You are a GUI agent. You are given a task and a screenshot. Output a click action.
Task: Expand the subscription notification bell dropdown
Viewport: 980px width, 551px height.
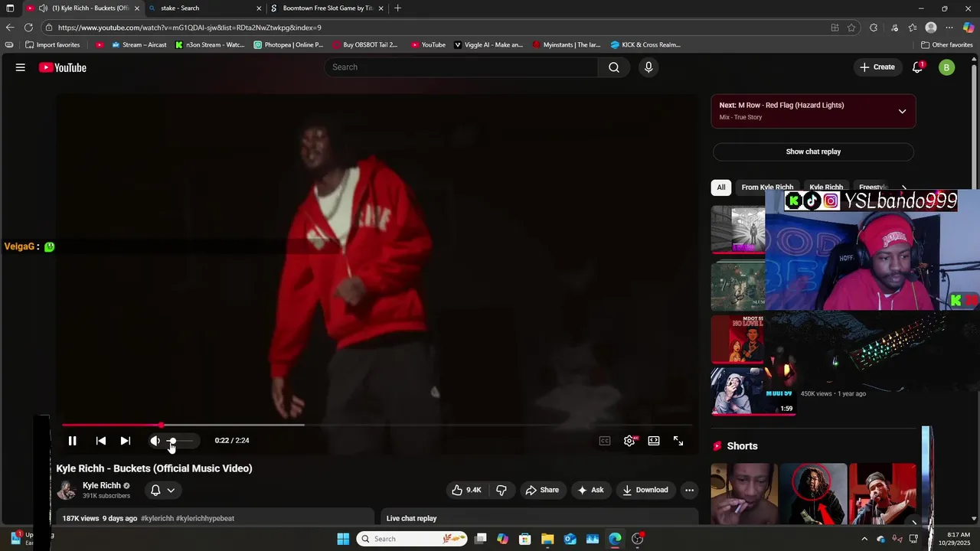[x=162, y=490]
